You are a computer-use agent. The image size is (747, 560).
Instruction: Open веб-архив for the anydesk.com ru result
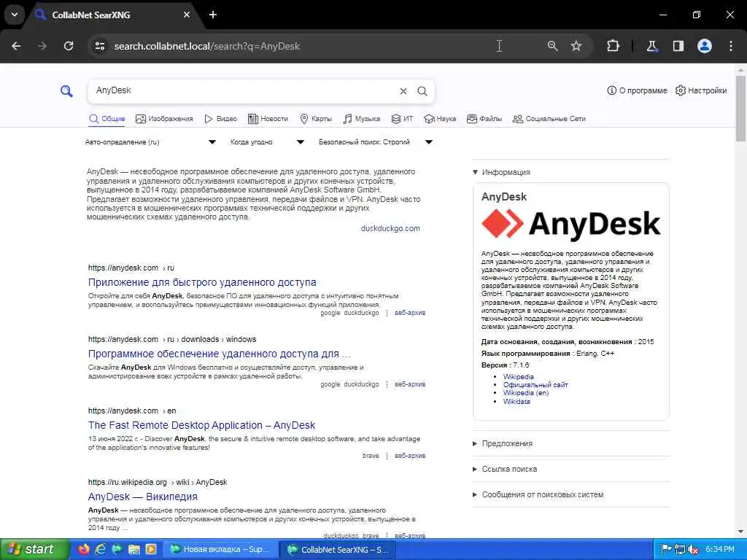click(410, 313)
